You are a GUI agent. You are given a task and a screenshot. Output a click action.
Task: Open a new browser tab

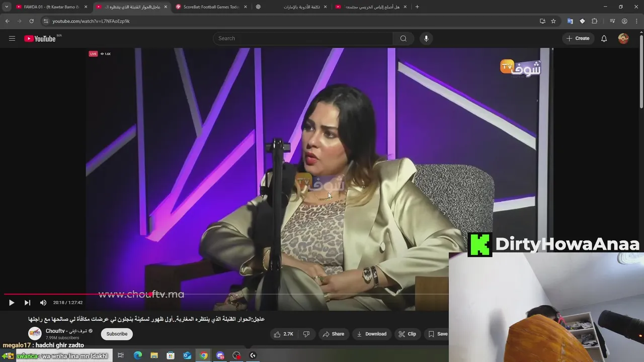click(417, 7)
